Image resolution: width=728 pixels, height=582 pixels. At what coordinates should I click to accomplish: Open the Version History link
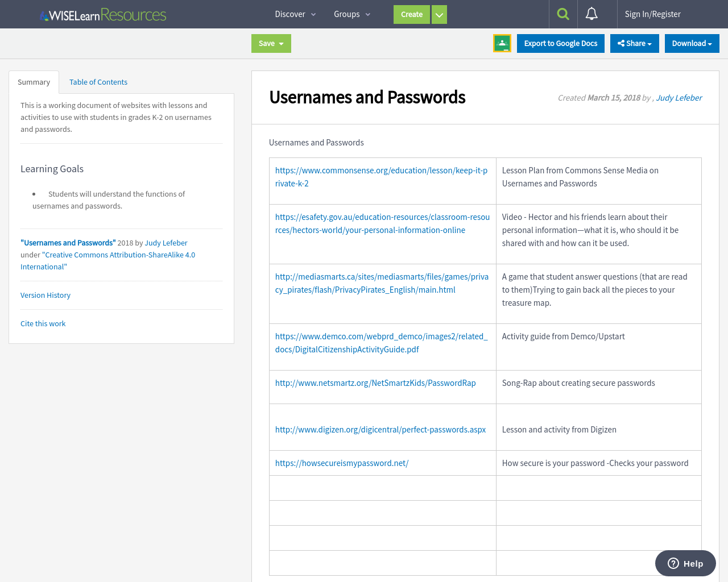click(x=45, y=295)
